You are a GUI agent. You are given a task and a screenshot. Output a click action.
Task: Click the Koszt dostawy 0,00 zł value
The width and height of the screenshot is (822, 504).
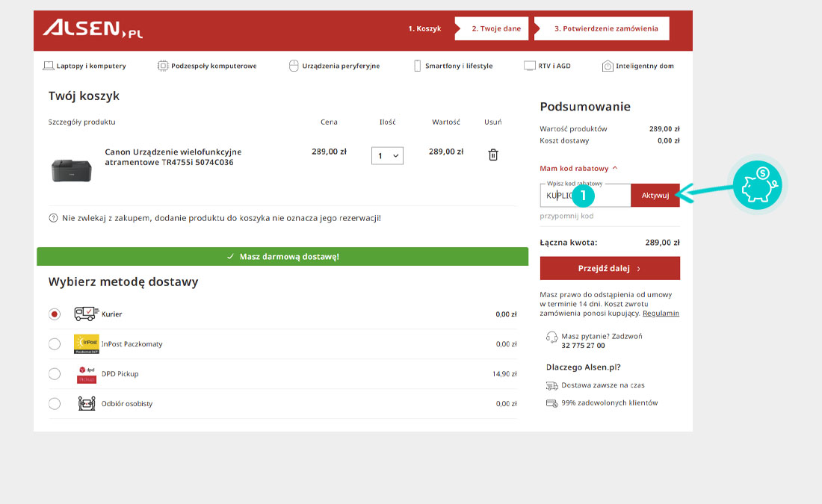tap(668, 141)
